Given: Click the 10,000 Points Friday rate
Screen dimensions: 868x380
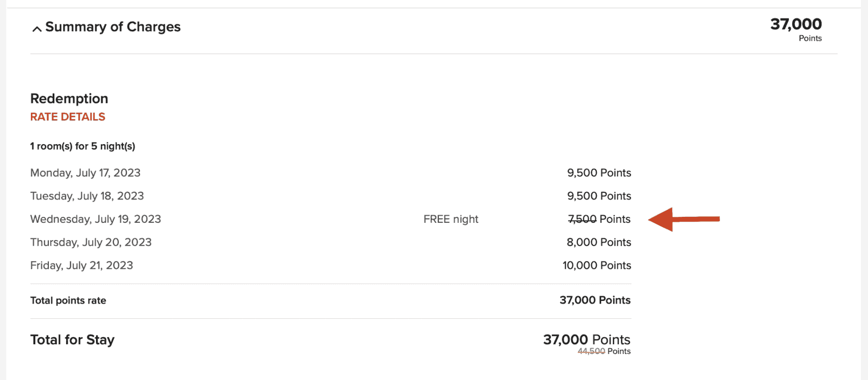Looking at the screenshot, I should [x=597, y=266].
